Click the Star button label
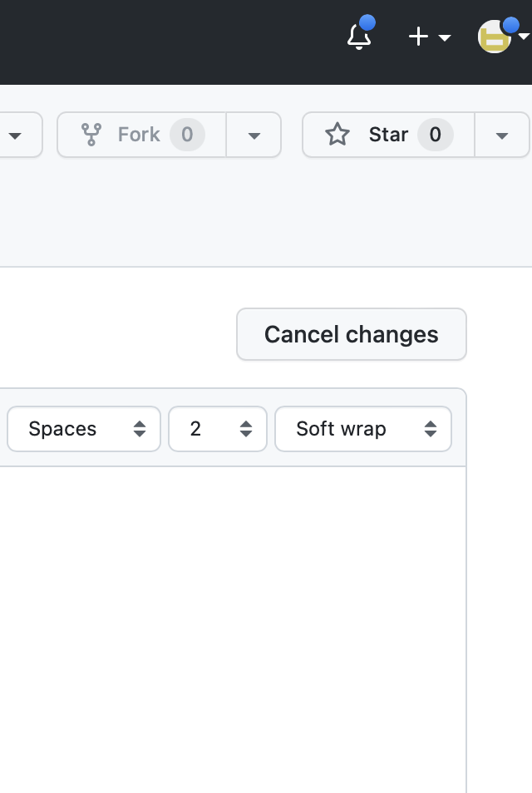This screenshot has height=793, width=532. click(388, 135)
